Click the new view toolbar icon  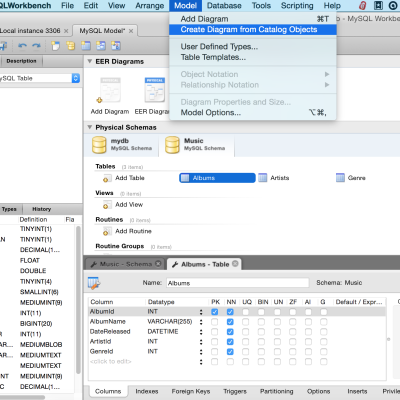click(101, 46)
